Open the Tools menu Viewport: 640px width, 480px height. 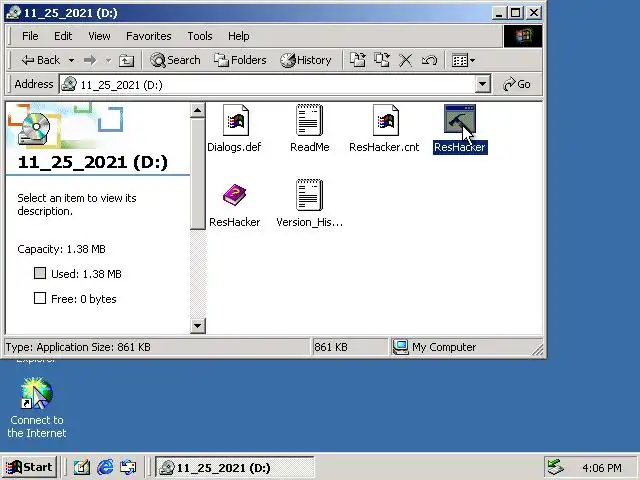pos(200,36)
